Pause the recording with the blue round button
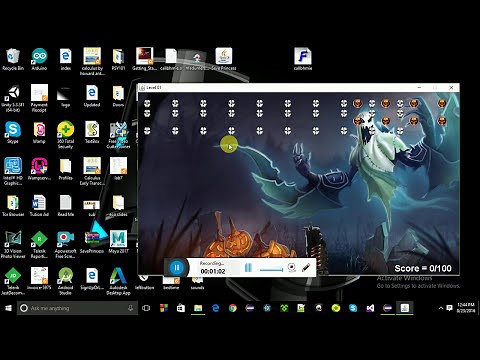 [x=177, y=268]
